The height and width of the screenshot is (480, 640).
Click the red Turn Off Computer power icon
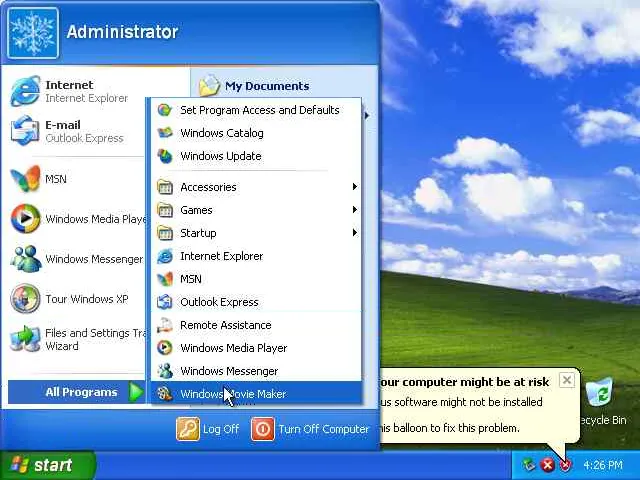pos(263,429)
